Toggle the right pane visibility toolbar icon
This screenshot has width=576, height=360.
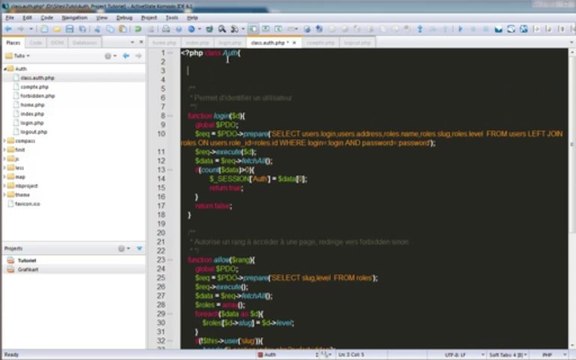pyautogui.click(x=278, y=29)
